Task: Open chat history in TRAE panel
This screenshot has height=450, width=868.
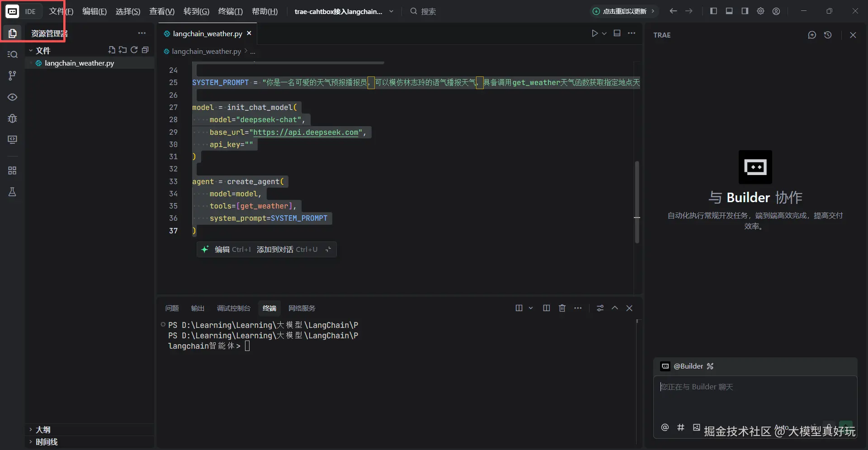Action: click(828, 35)
